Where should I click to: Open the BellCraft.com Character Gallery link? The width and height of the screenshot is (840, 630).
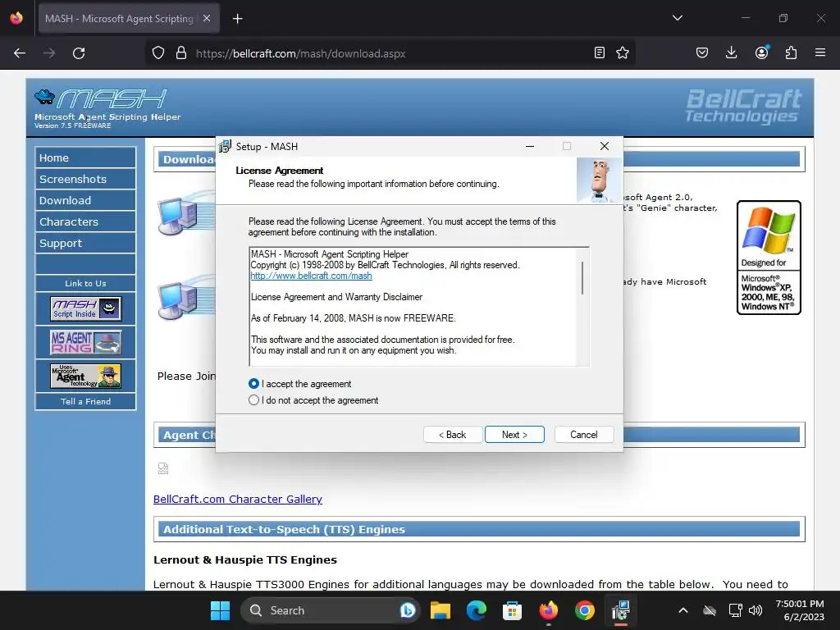coord(238,499)
